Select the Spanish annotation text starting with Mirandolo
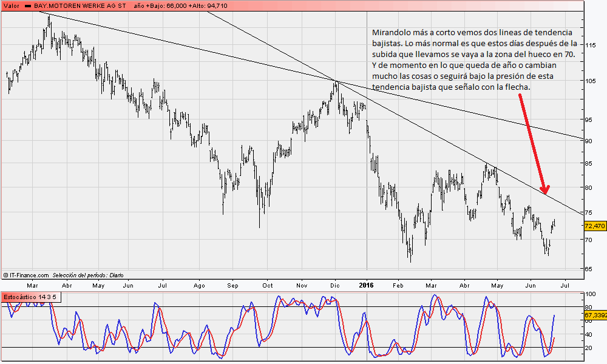The width and height of the screenshot is (607, 364). tap(474, 59)
